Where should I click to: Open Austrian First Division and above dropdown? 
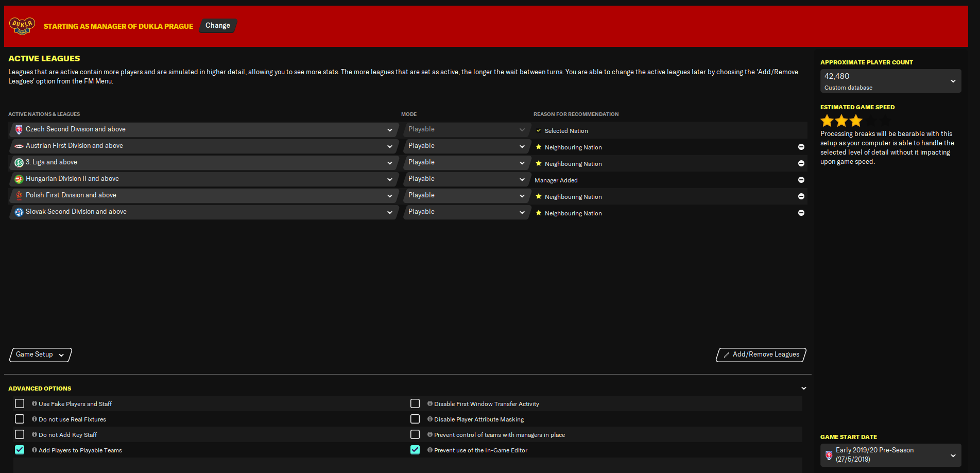(x=204, y=146)
